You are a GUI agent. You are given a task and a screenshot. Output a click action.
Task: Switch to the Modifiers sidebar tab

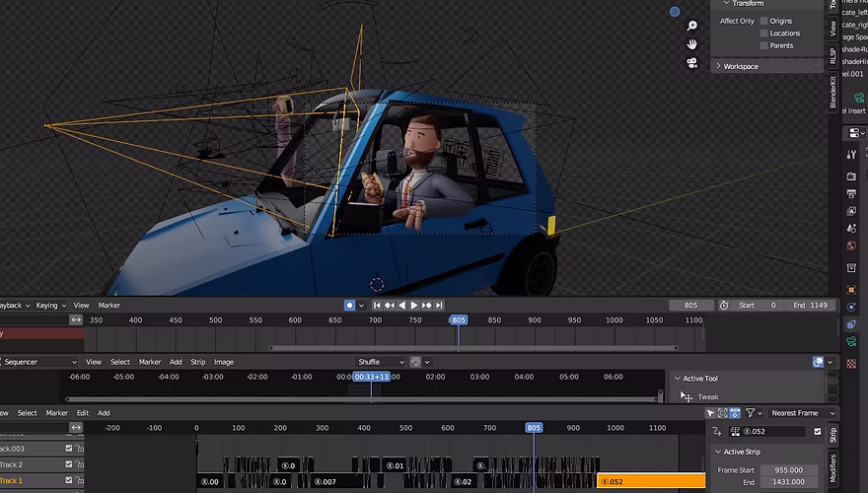click(832, 468)
